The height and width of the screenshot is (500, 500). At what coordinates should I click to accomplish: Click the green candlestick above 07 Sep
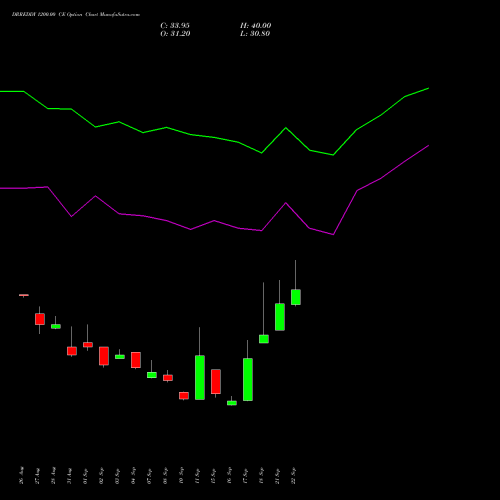pyautogui.click(x=152, y=375)
